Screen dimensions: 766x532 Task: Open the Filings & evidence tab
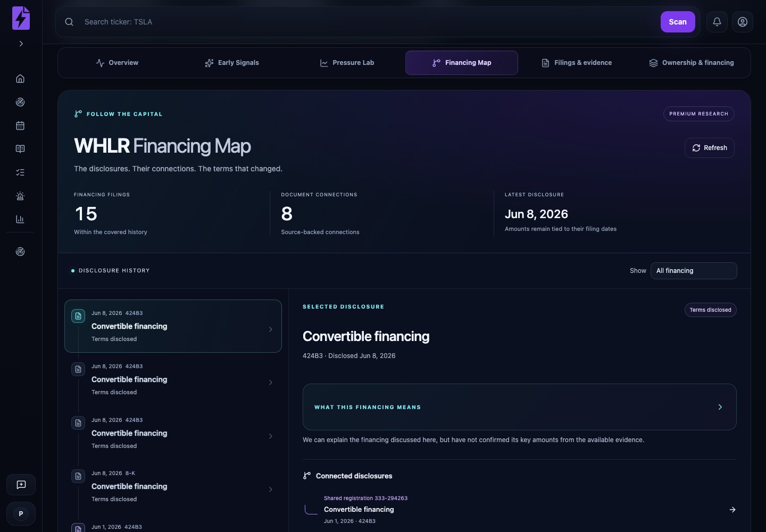pyautogui.click(x=577, y=63)
